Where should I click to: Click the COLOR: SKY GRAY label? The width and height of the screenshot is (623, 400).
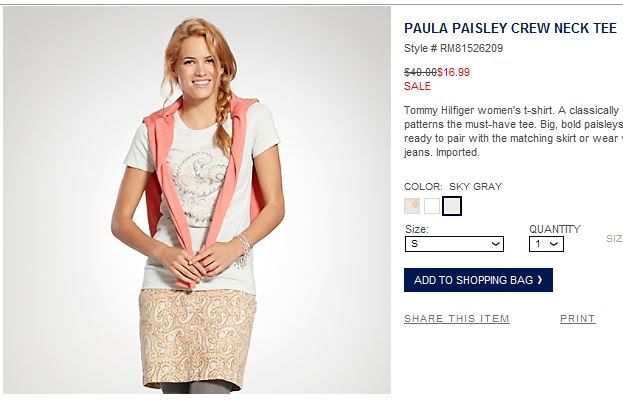(x=453, y=186)
